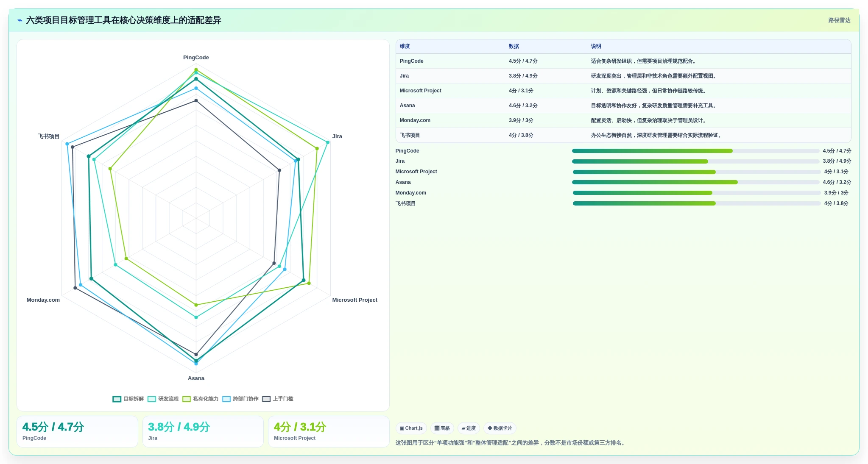This screenshot has height=464, width=868.
Task: Click the 进度 tag chip
Action: coord(469,428)
